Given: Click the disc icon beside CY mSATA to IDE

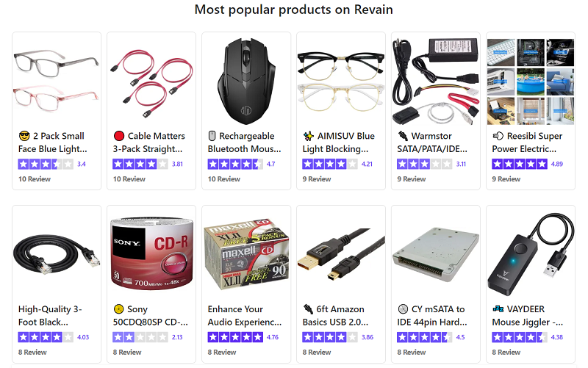Looking at the screenshot, I should [x=403, y=309].
